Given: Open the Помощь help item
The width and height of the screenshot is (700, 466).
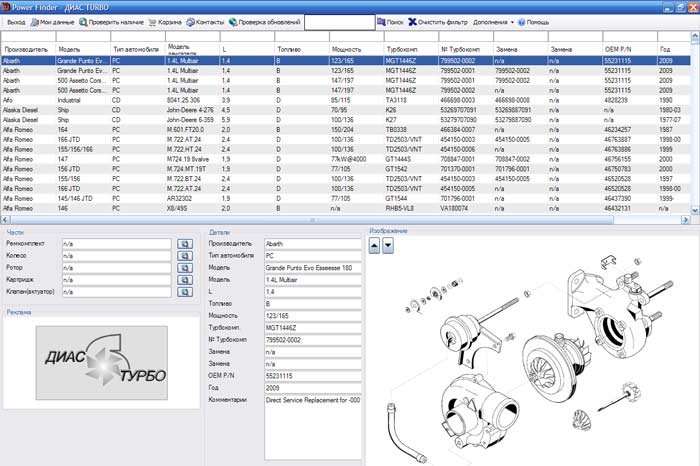Looking at the screenshot, I should pyautogui.click(x=533, y=22).
